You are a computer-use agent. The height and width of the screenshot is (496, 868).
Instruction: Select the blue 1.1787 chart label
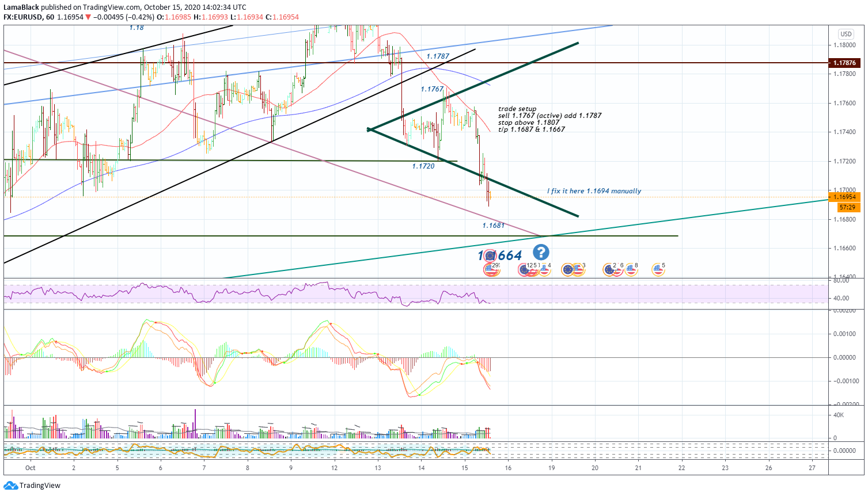(x=438, y=56)
